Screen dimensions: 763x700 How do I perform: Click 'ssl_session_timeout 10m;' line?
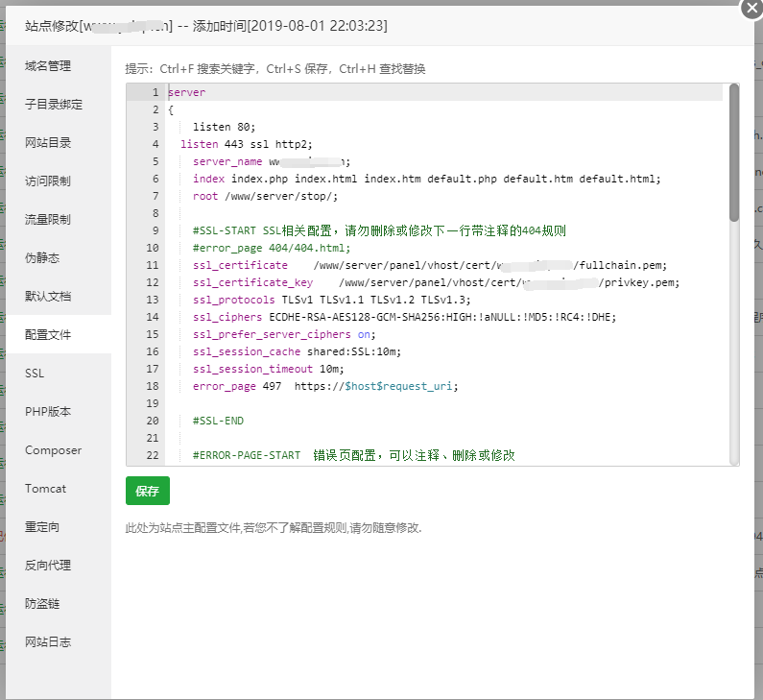point(268,369)
